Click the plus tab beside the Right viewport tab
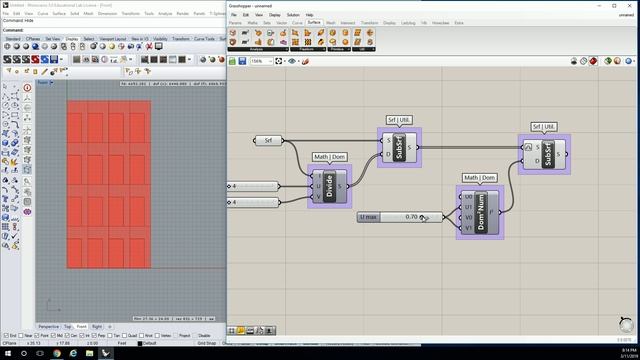The width and height of the screenshot is (640, 360). click(x=109, y=327)
